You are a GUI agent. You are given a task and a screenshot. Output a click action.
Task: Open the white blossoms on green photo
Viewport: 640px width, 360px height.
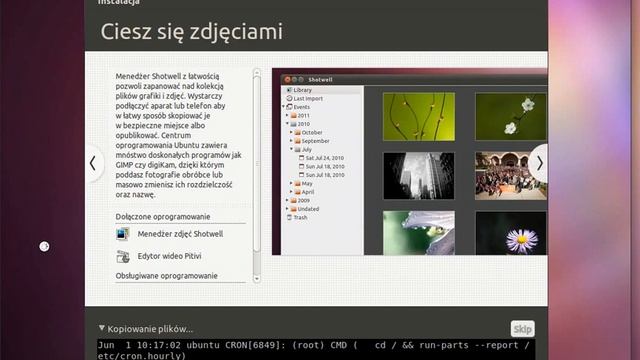(x=511, y=117)
